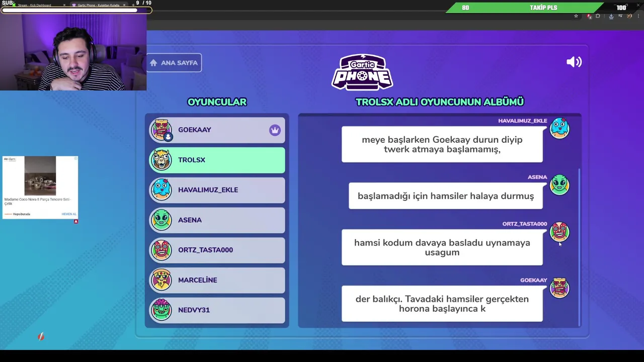
Task: Click ORTZ_TASTA000's avatar in the album panel
Action: (x=559, y=232)
